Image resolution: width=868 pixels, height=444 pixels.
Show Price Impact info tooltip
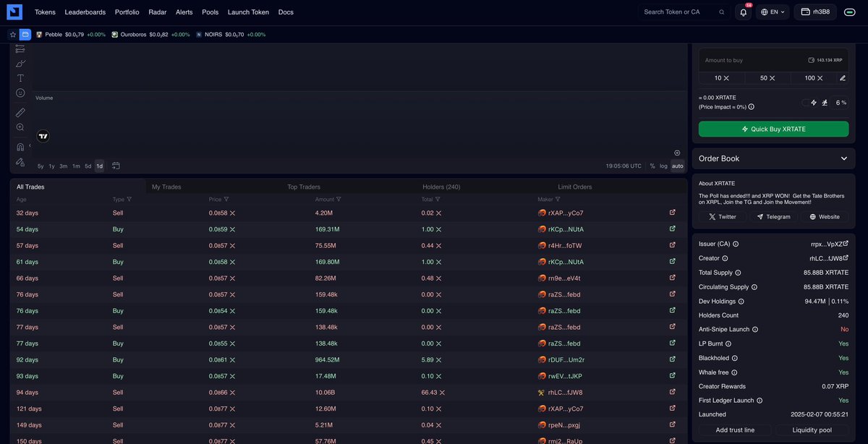752,107
